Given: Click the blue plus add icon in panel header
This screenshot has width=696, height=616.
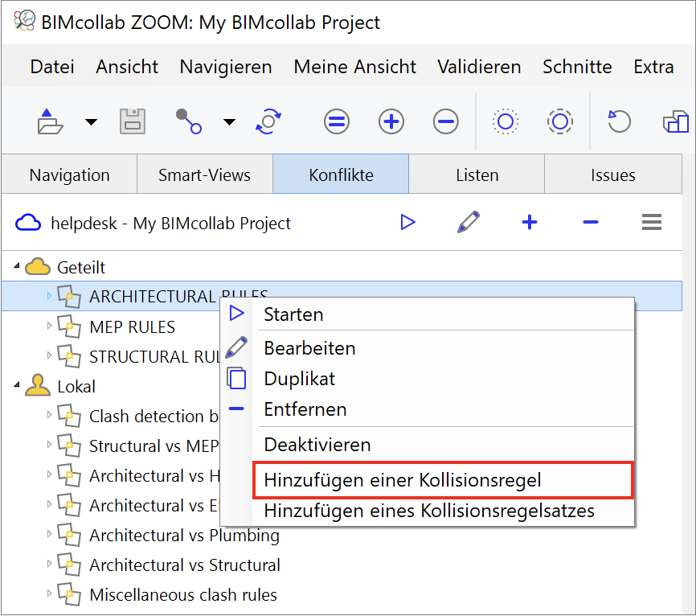Looking at the screenshot, I should click(x=530, y=222).
